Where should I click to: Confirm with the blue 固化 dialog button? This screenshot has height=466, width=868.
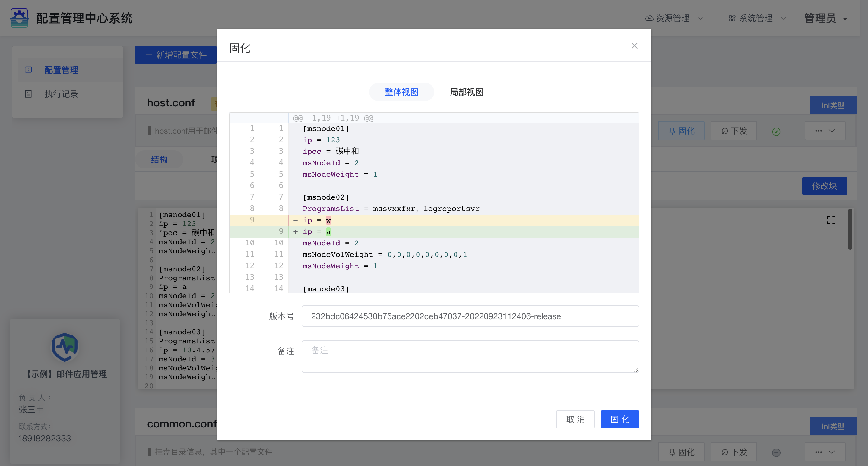point(620,419)
